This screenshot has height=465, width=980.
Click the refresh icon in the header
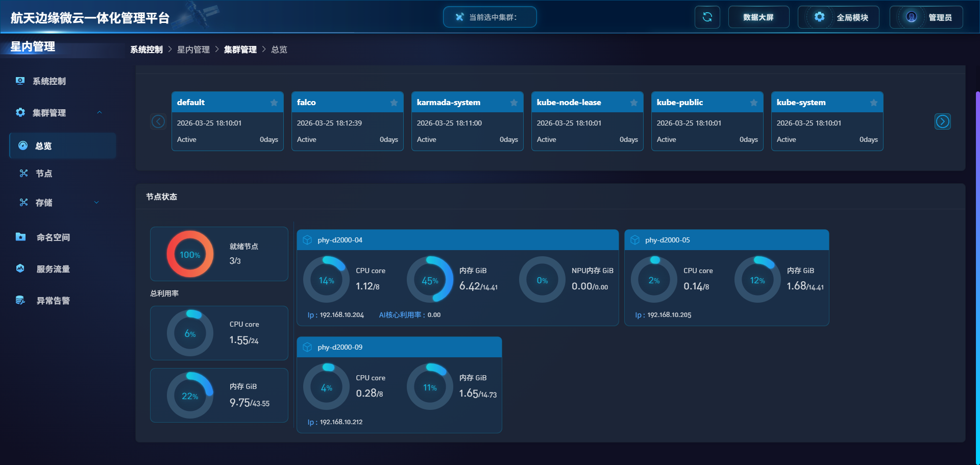click(x=707, y=17)
